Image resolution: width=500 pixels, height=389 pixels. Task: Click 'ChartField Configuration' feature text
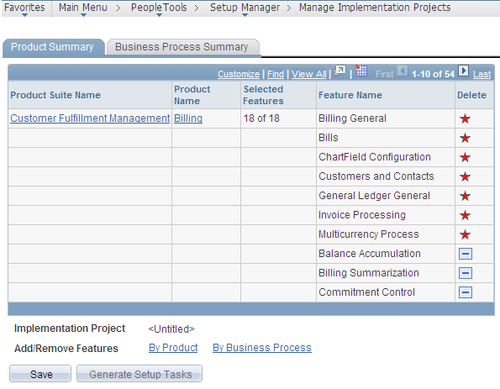tap(375, 157)
